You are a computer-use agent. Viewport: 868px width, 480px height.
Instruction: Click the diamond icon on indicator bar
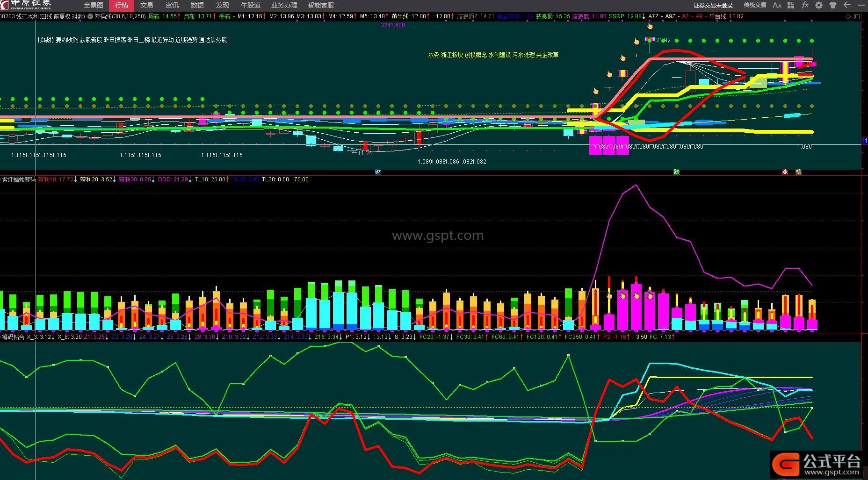[x=848, y=16]
